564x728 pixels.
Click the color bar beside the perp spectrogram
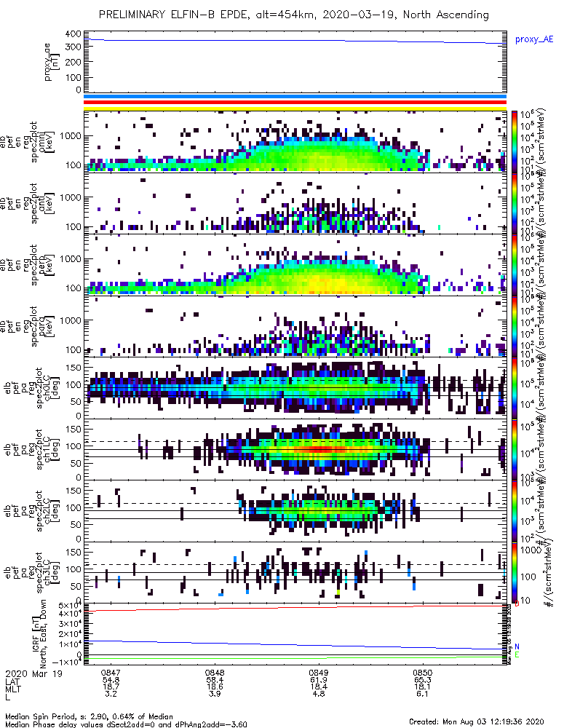pyautogui.click(x=514, y=265)
